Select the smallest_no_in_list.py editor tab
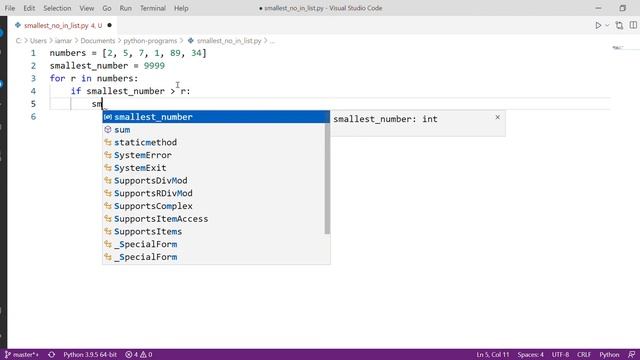Image resolution: width=640 pixels, height=360 pixels. click(63, 25)
